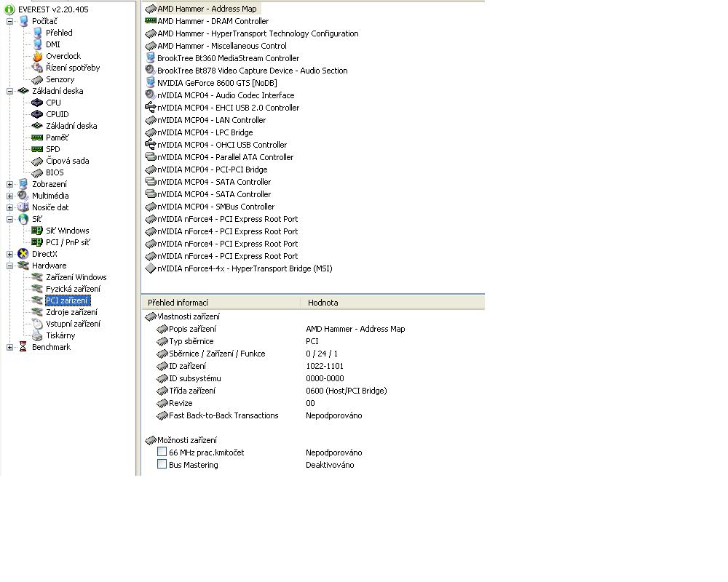This screenshot has height=582, width=728.
Task: Expand the Zobrazení tree node
Action: [x=9, y=184]
